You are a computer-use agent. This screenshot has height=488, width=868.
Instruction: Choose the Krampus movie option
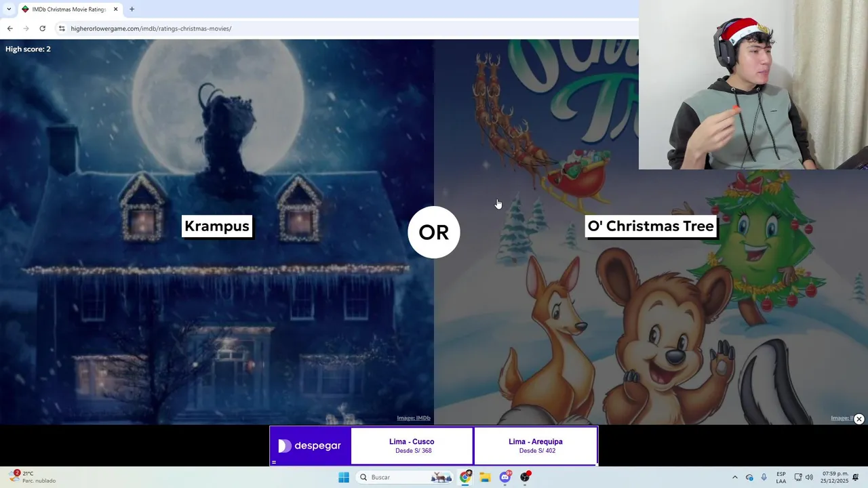click(x=217, y=226)
